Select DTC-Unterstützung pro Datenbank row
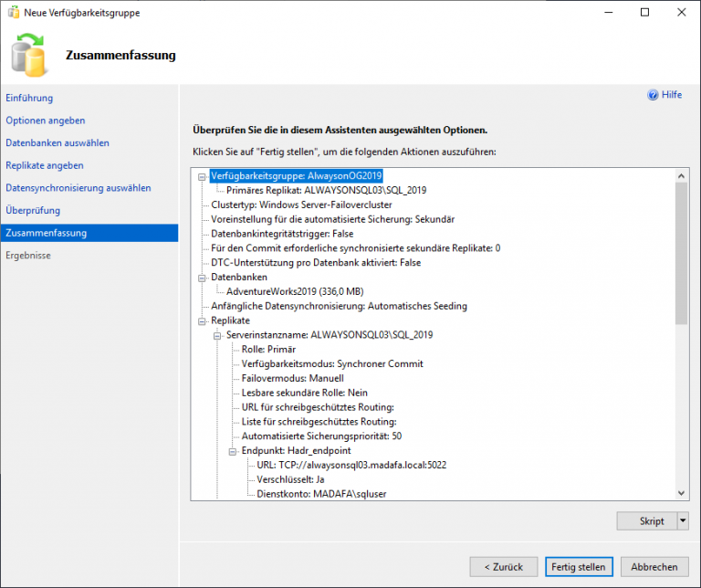Viewport: 701px width, 588px height. pyautogui.click(x=316, y=262)
